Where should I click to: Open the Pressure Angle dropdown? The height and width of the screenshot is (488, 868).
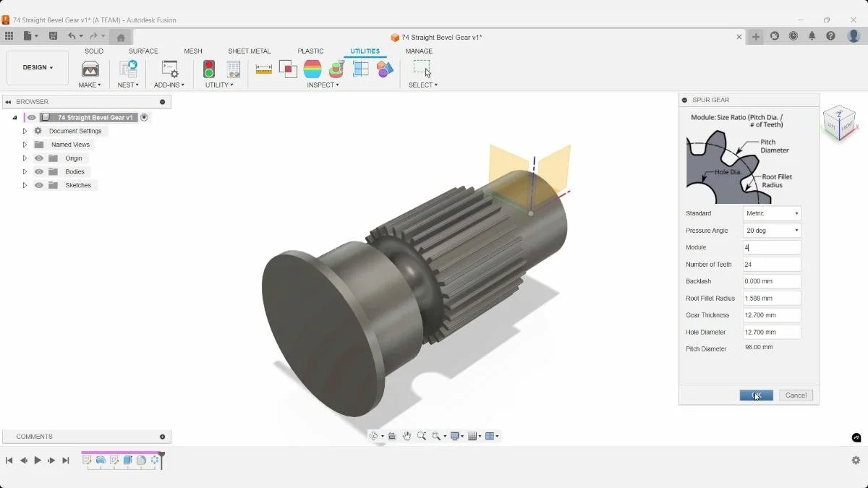(772, 231)
